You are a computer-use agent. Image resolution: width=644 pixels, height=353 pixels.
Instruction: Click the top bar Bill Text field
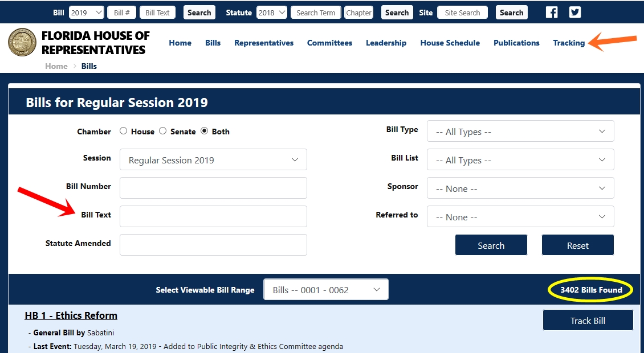click(x=158, y=13)
